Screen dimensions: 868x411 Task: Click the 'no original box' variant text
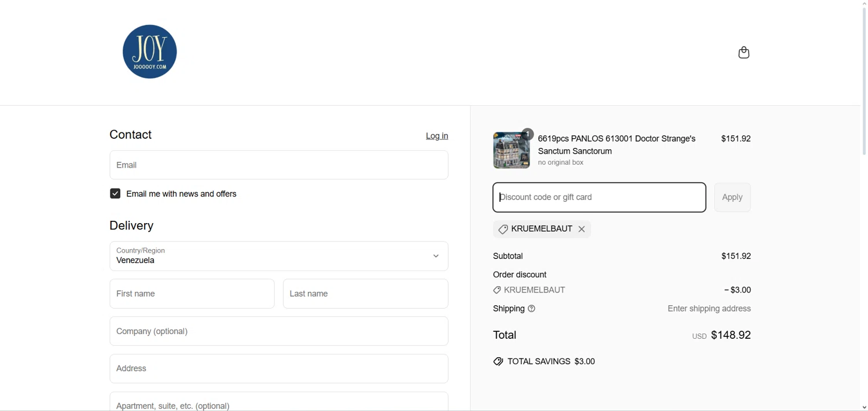coord(561,163)
